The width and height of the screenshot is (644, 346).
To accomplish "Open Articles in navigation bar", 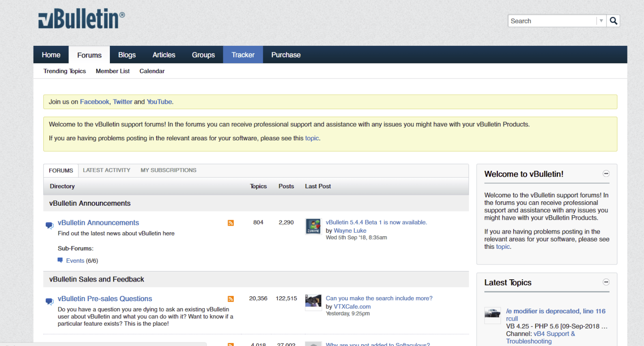I will pos(164,55).
